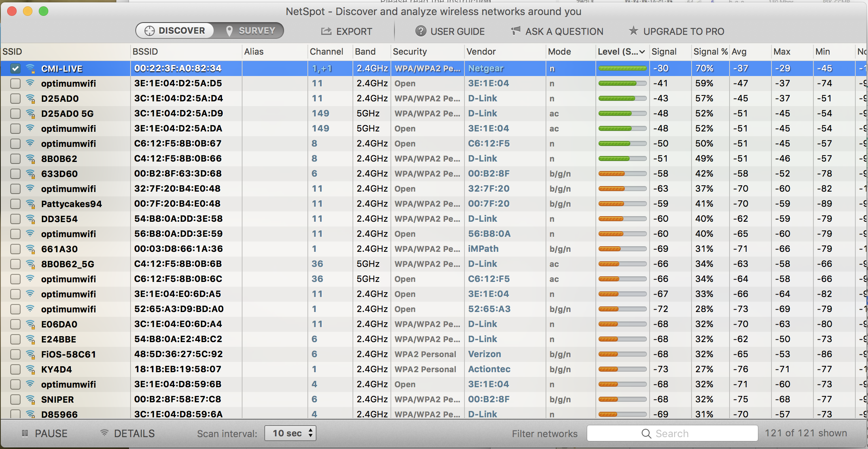
Task: Click the Netgear vendor link
Action: pos(485,68)
